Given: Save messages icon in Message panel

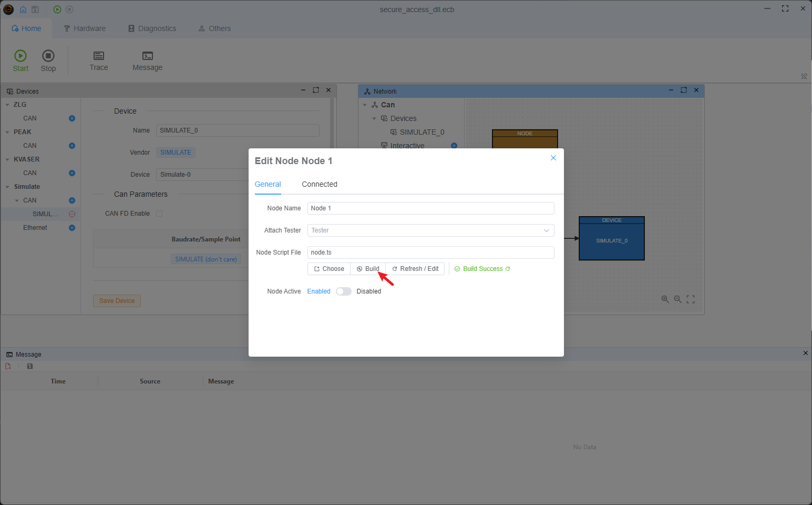Looking at the screenshot, I should click(x=30, y=366).
